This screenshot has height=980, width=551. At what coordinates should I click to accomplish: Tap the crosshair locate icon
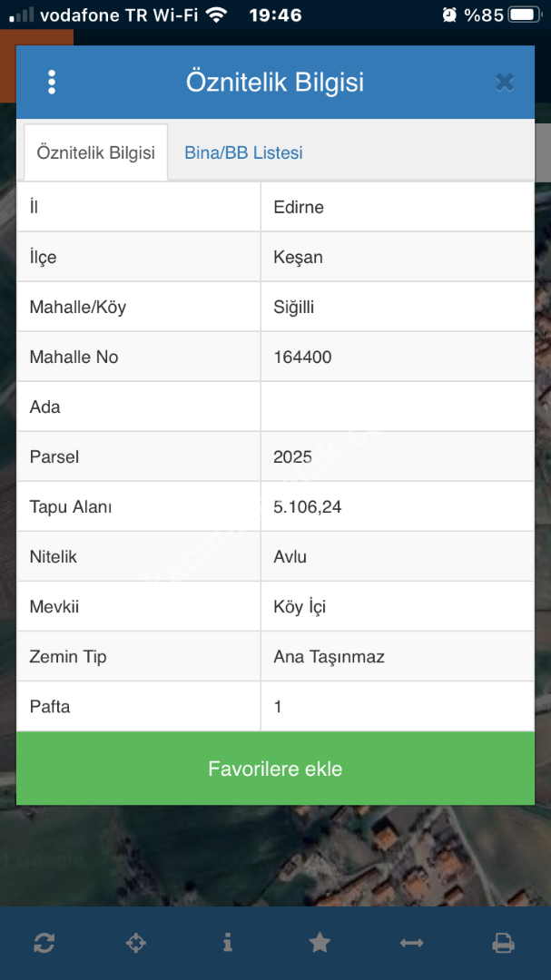coord(135,943)
